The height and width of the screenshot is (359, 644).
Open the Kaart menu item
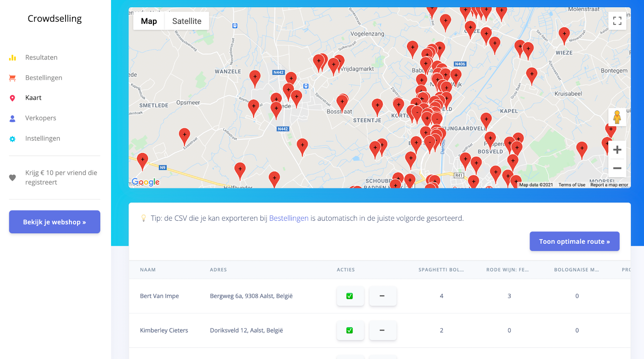click(33, 98)
